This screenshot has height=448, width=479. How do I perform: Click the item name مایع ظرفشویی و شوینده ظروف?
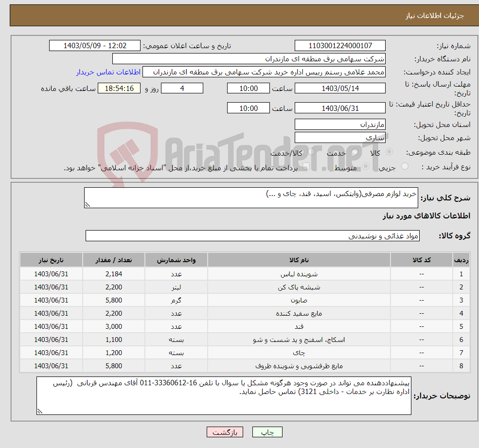(299, 366)
